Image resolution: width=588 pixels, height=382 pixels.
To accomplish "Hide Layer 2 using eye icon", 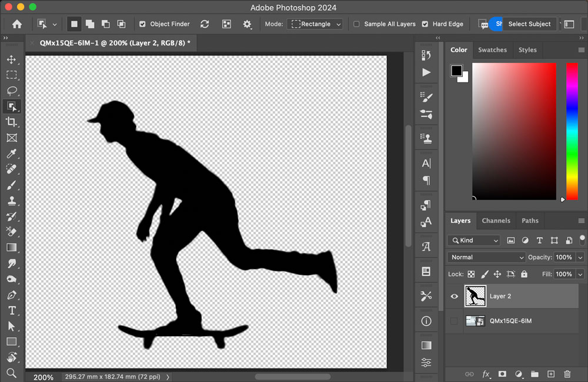I will pyautogui.click(x=454, y=296).
